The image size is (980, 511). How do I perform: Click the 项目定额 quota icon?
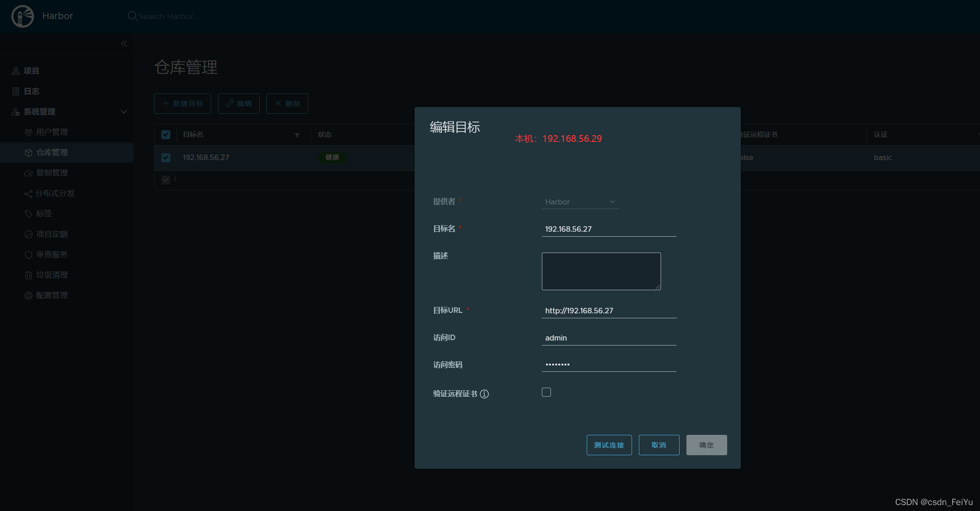[x=29, y=234]
